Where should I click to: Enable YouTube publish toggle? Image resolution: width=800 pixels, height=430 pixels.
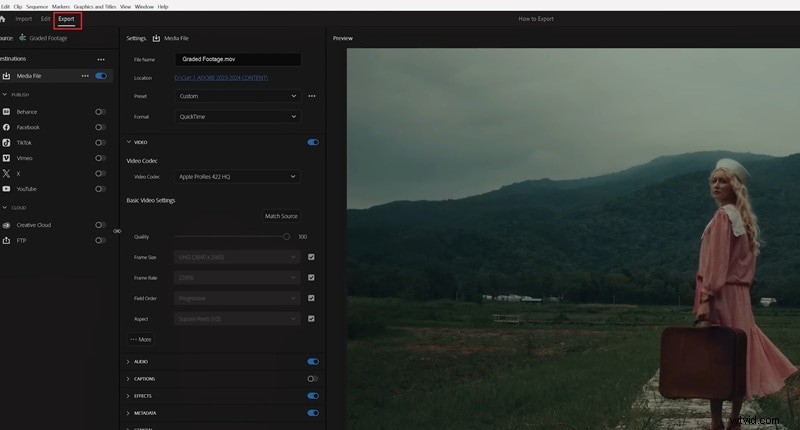coord(101,189)
